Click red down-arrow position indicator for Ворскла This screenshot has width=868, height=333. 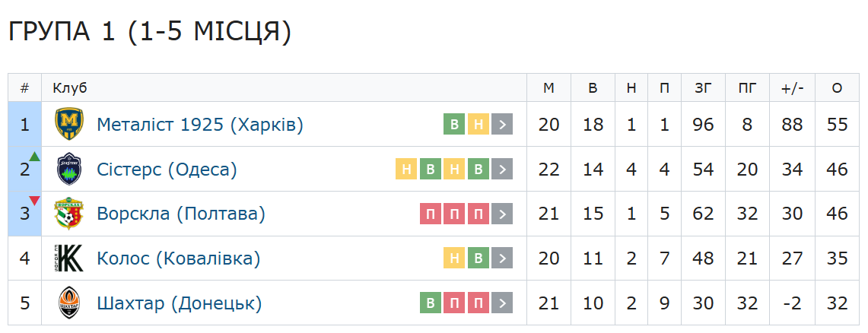coord(34,201)
